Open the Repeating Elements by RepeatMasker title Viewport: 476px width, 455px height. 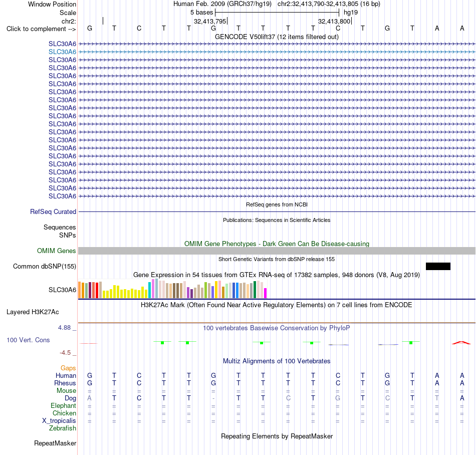[277, 436]
